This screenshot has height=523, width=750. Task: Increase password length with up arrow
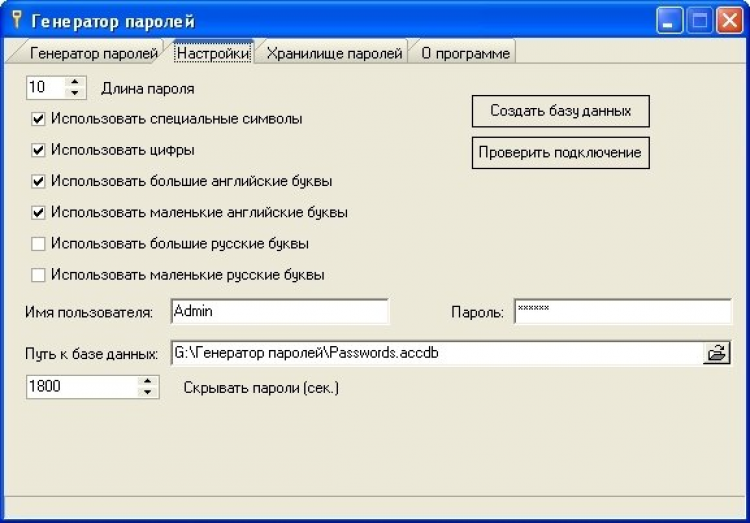pyautogui.click(x=76, y=82)
